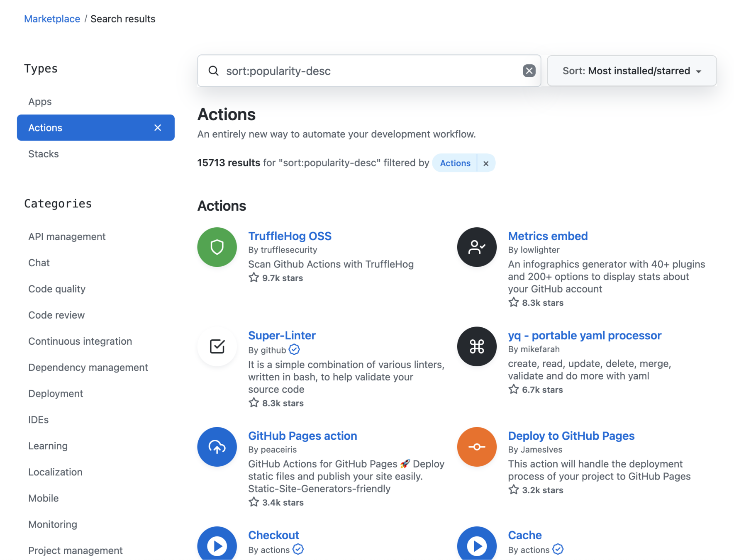Click 'By lowlighter' author text
The height and width of the screenshot is (560, 734).
point(534,250)
